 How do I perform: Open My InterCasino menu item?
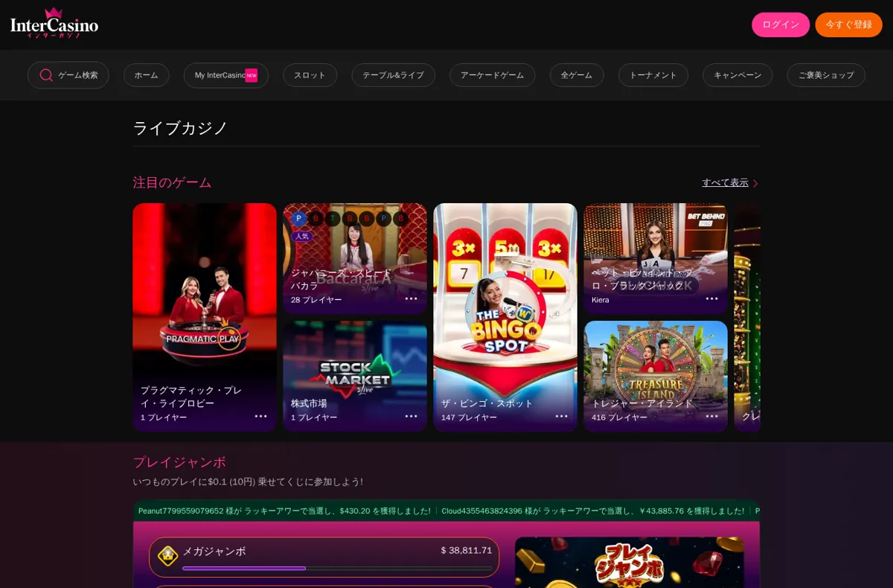click(226, 75)
